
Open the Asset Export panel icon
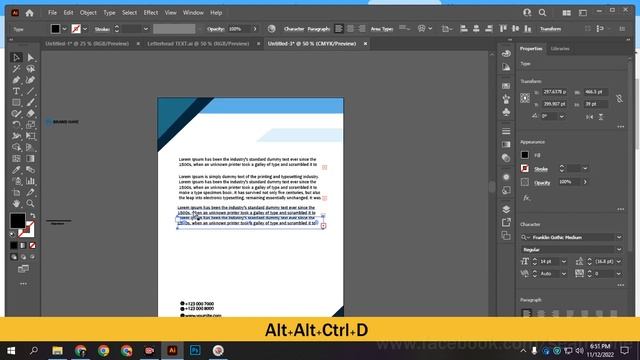click(506, 222)
